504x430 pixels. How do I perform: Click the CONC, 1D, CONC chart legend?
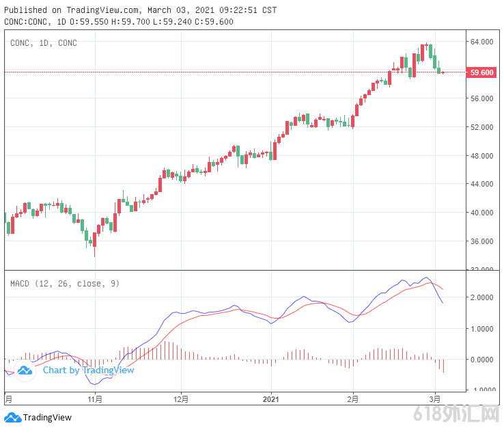pyautogui.click(x=44, y=43)
